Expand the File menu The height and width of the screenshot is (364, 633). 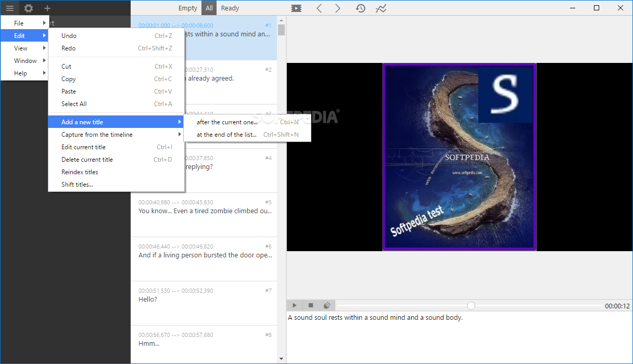point(24,23)
